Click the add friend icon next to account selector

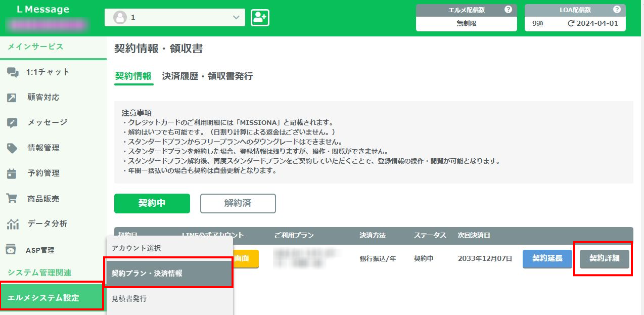(260, 17)
